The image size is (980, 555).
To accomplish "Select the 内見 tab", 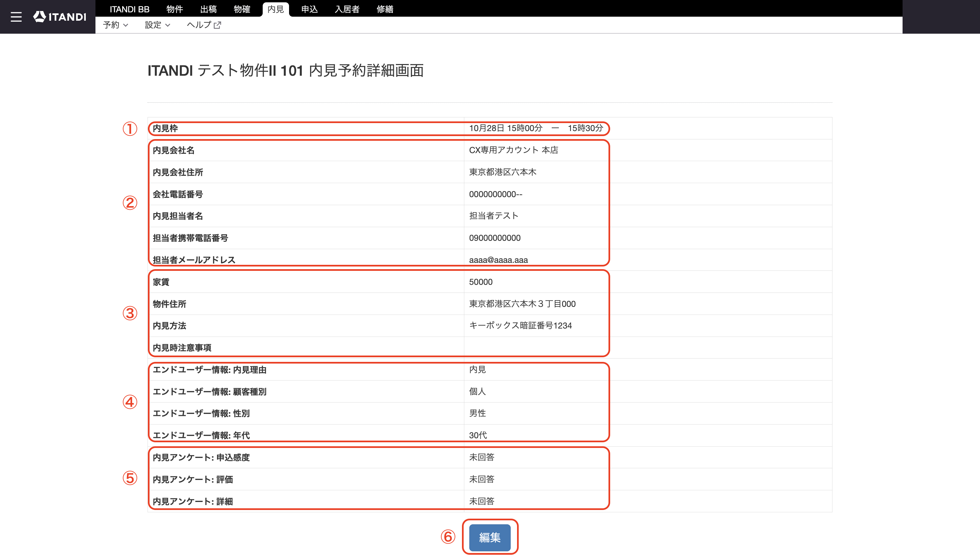I will 276,9.
